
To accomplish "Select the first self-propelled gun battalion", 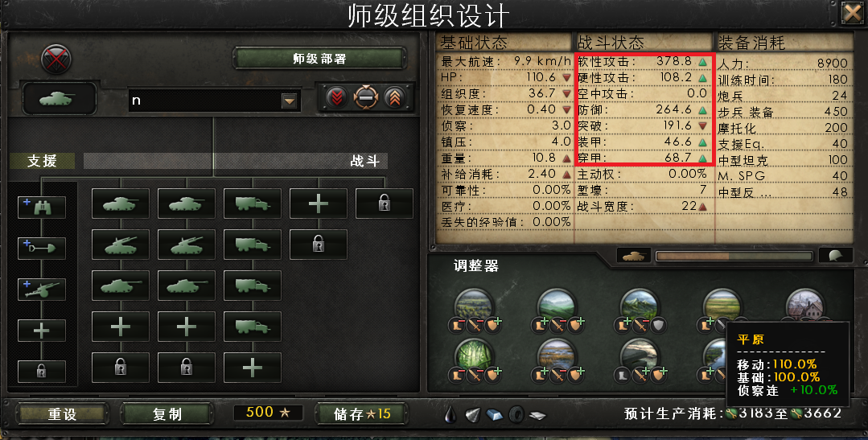I will pos(120,245).
